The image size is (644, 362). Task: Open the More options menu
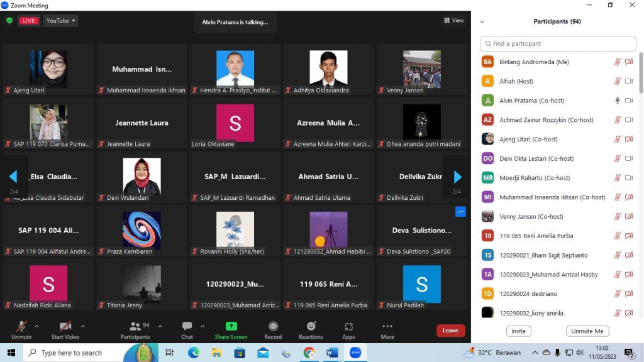pos(387,330)
